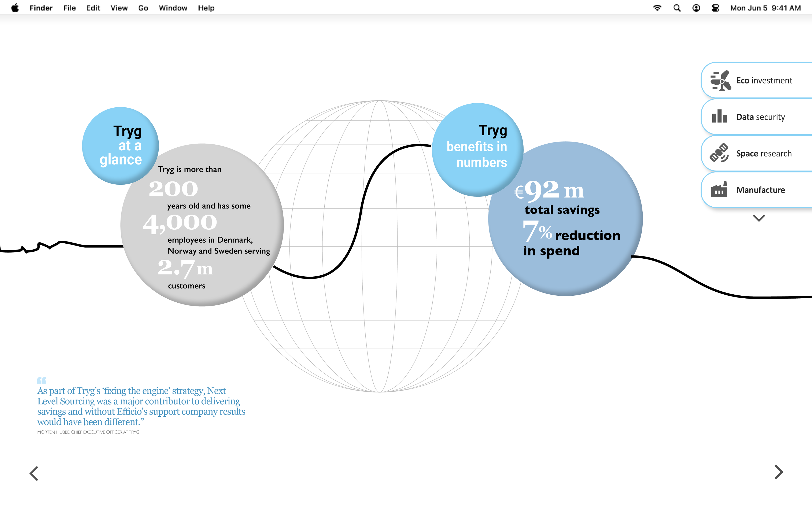The width and height of the screenshot is (812, 509).
Task: Go to previous slide with left arrow
Action: (x=34, y=473)
